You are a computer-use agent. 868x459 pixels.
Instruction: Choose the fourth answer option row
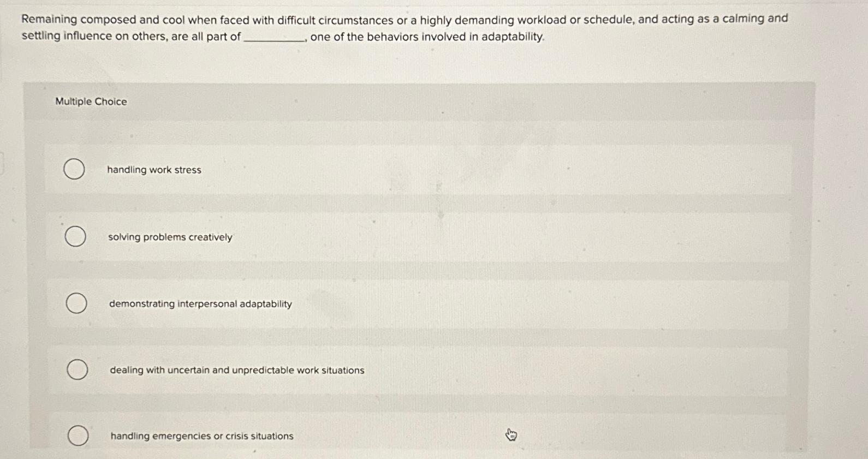[382, 370]
